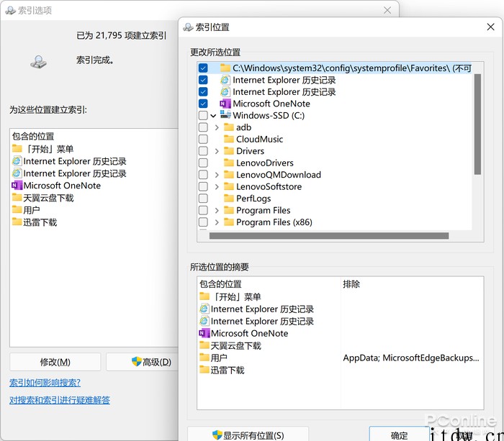This screenshot has height=441, width=504.
Task: Click the indexing magnifier icon beside 索引完成
Action: click(39, 61)
